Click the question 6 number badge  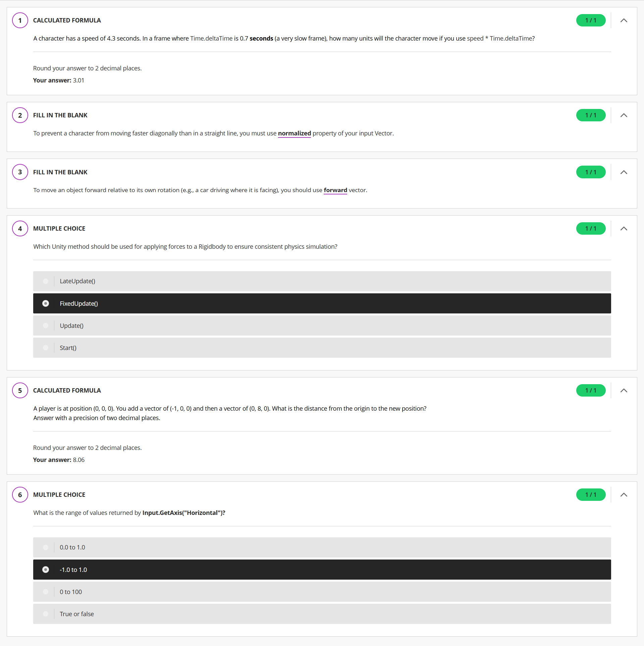click(x=20, y=495)
